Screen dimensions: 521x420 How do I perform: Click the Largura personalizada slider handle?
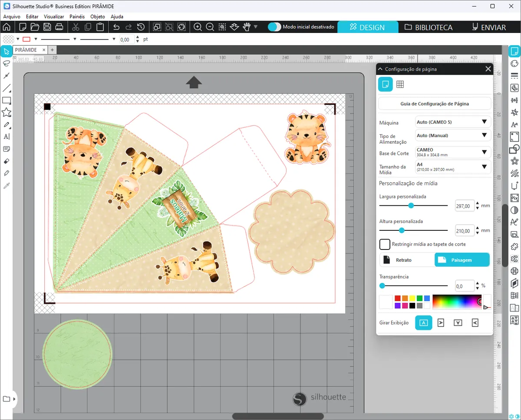(411, 206)
